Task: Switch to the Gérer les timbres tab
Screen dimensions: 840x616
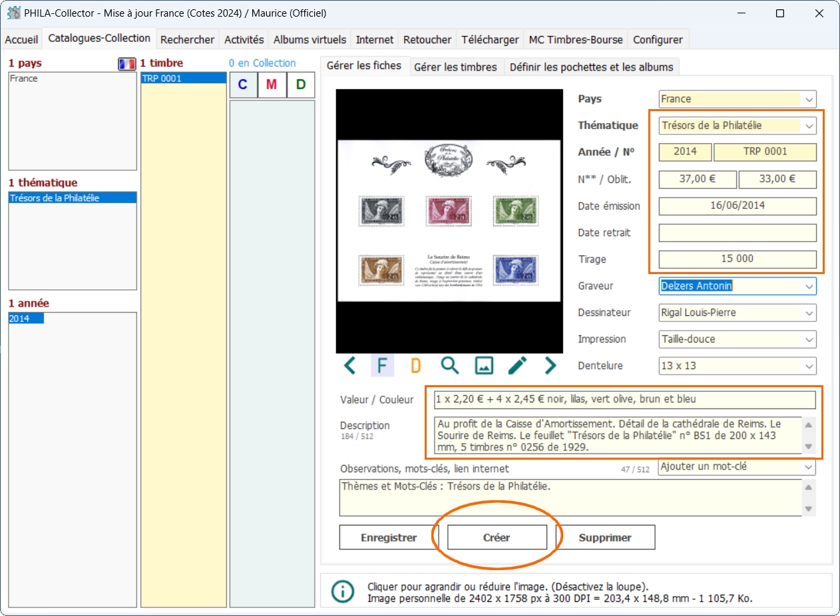Action: 455,67
